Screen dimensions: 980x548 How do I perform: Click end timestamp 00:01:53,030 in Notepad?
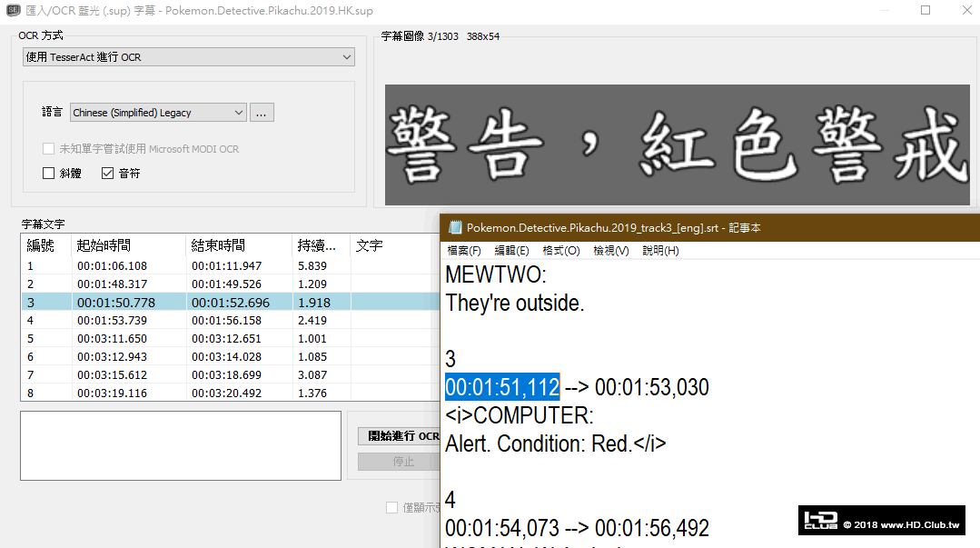click(x=652, y=387)
